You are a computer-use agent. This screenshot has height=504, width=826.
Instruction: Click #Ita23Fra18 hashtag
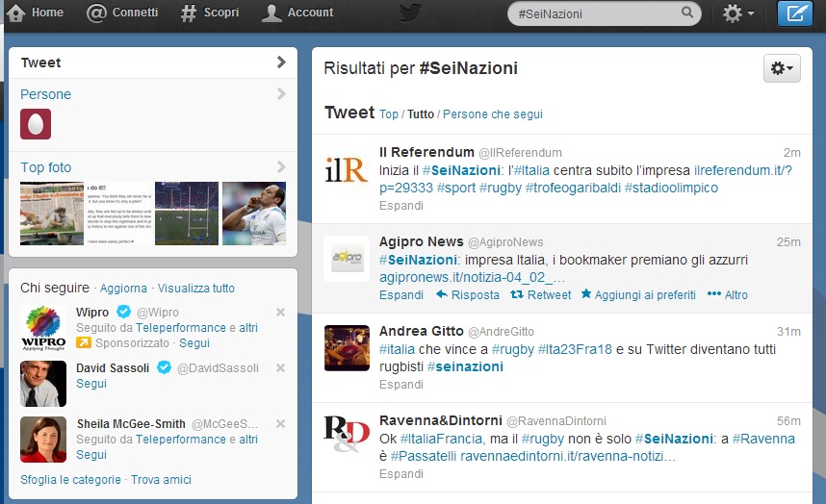(x=575, y=349)
